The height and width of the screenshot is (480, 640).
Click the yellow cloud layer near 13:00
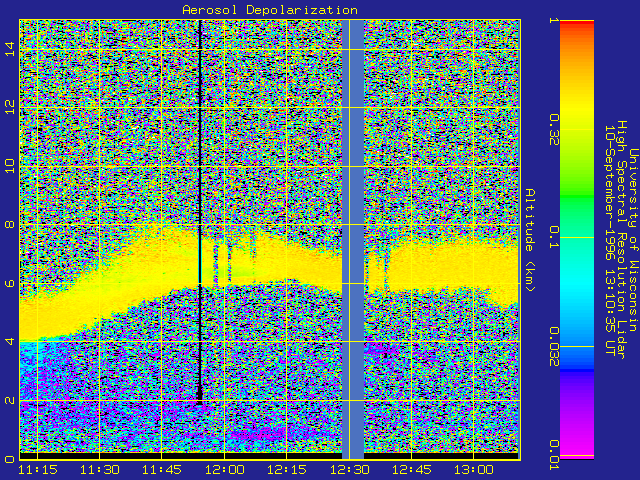click(x=474, y=265)
